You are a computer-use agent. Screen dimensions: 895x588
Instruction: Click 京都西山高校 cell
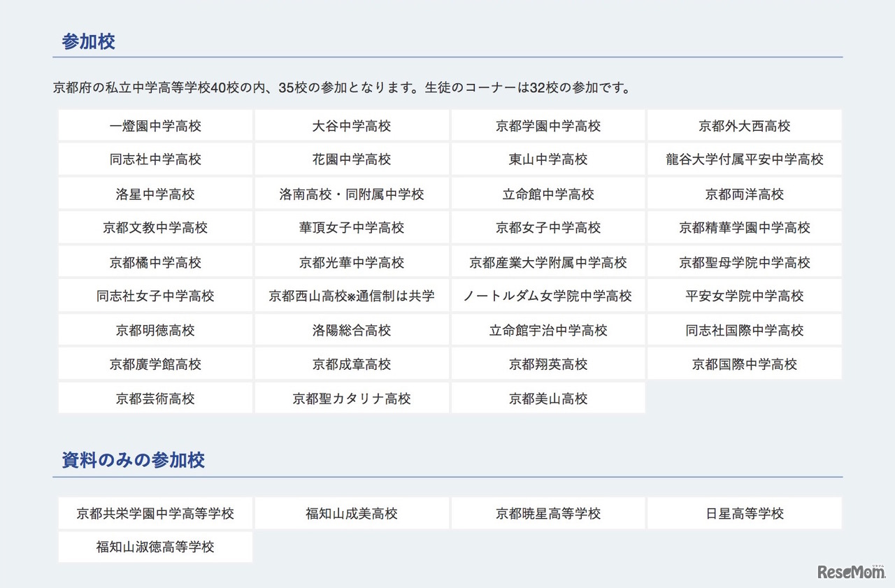tap(351, 296)
